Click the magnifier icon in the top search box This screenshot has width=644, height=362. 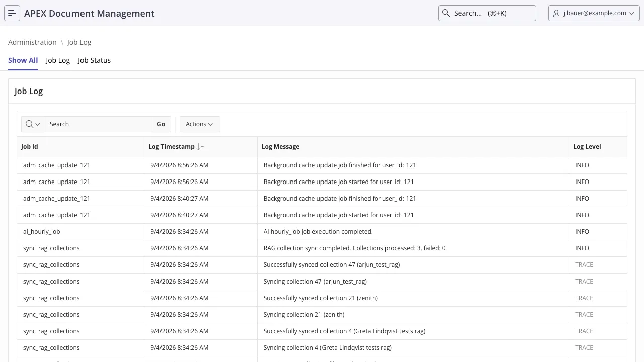point(446,13)
